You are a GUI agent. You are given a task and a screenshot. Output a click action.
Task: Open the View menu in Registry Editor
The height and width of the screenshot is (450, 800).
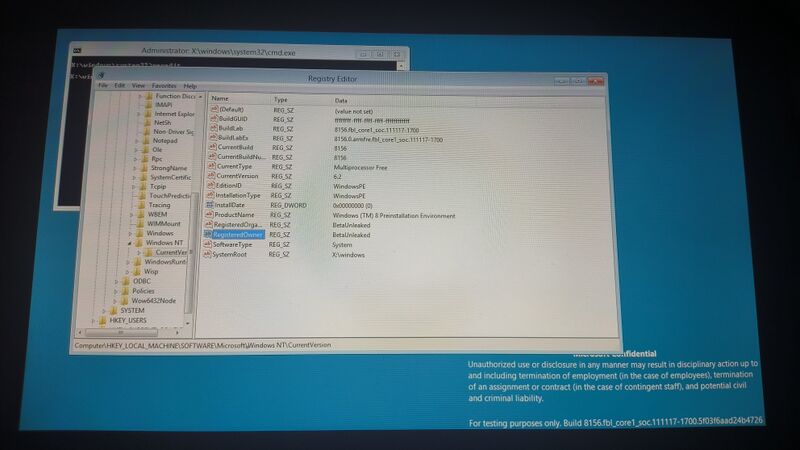click(138, 86)
